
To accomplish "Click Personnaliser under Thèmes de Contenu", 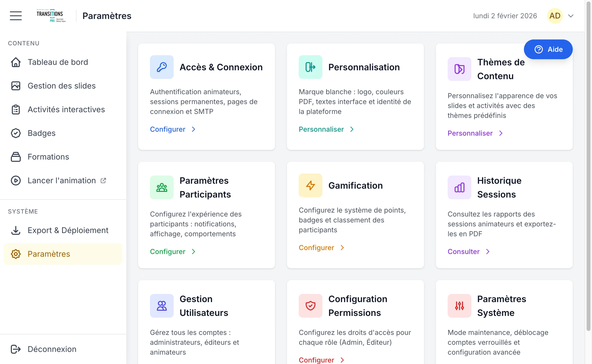I will [470, 133].
